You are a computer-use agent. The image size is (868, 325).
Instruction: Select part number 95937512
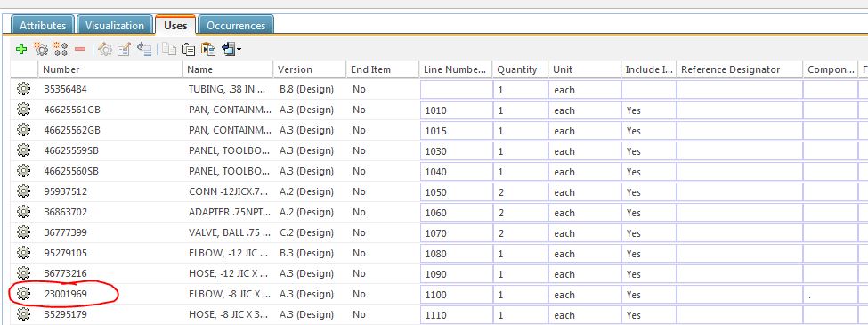pyautogui.click(x=65, y=191)
